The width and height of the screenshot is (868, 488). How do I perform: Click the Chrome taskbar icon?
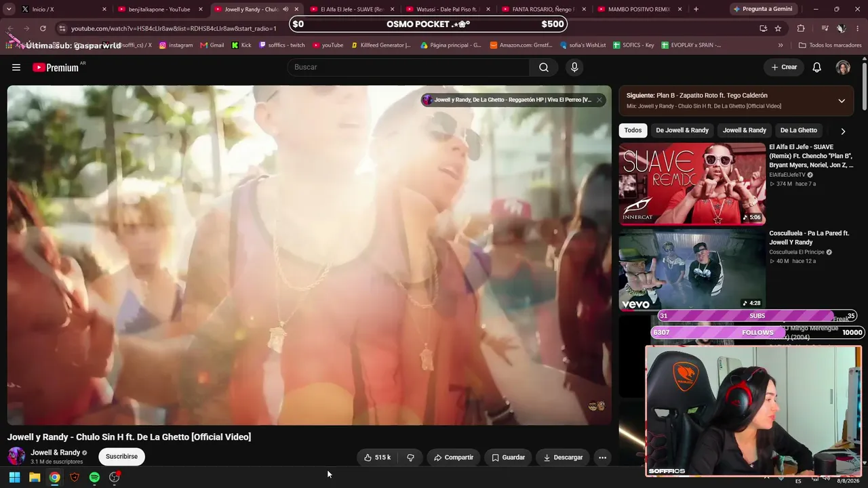tap(54, 477)
